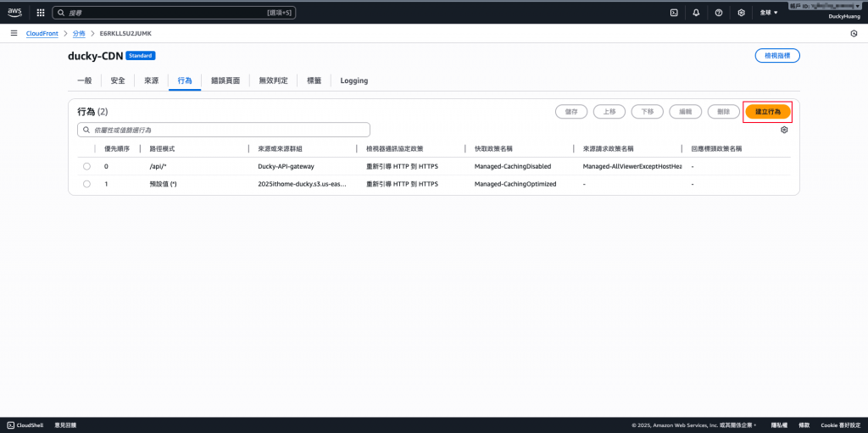
Task: Click the CloudShell icon in the footer
Action: pos(11,425)
